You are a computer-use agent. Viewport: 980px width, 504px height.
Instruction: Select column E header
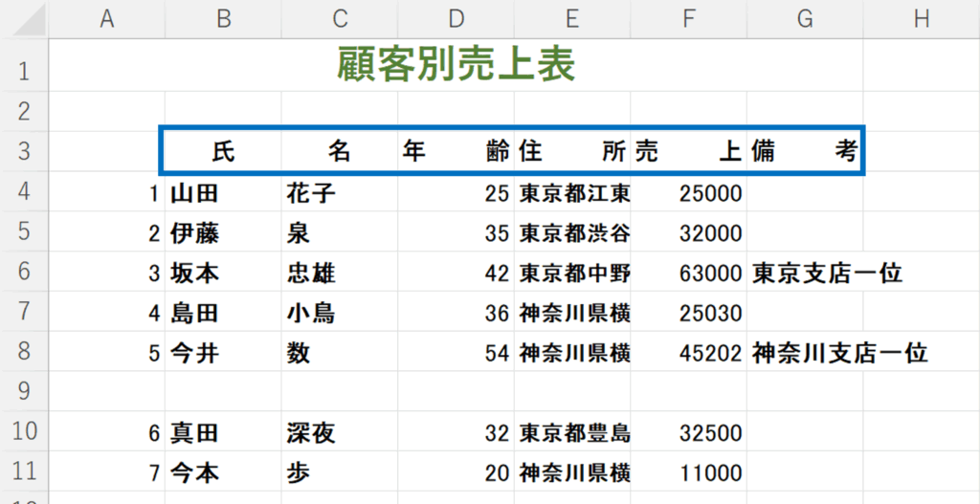point(571,19)
